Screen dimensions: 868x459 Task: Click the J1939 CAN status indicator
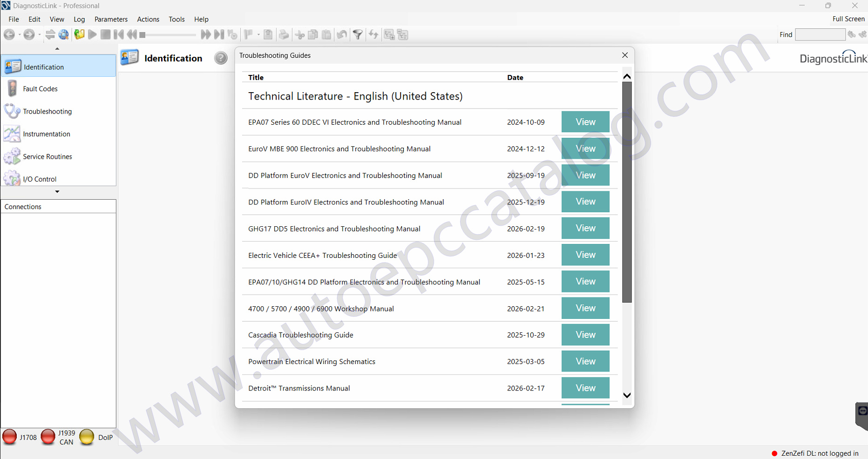(48, 437)
